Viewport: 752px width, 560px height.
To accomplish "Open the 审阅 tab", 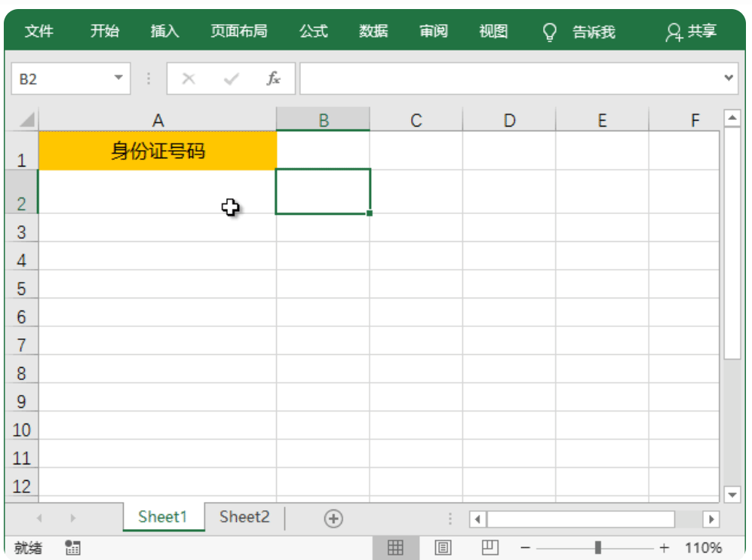I will (x=434, y=32).
